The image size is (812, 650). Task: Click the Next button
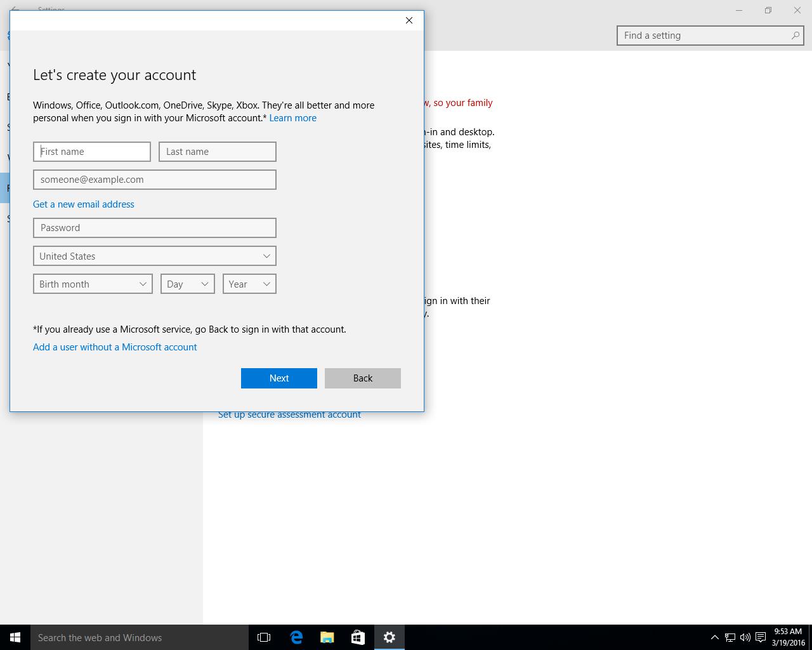tap(279, 378)
